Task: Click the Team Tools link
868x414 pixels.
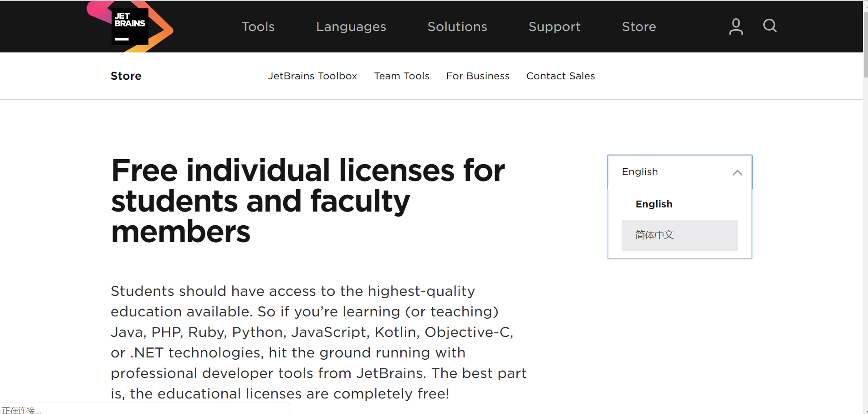Action: click(401, 76)
